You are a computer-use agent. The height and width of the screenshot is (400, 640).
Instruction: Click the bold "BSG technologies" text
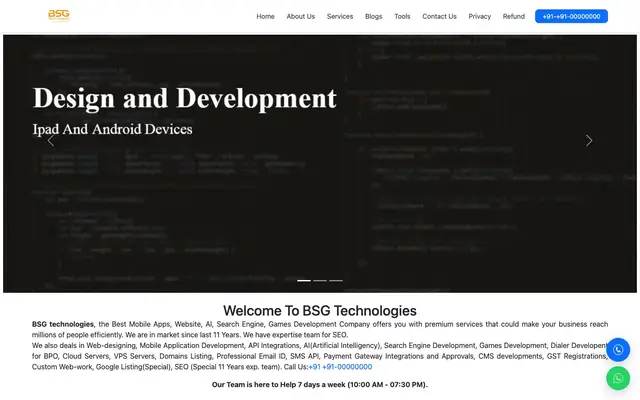[63, 324]
